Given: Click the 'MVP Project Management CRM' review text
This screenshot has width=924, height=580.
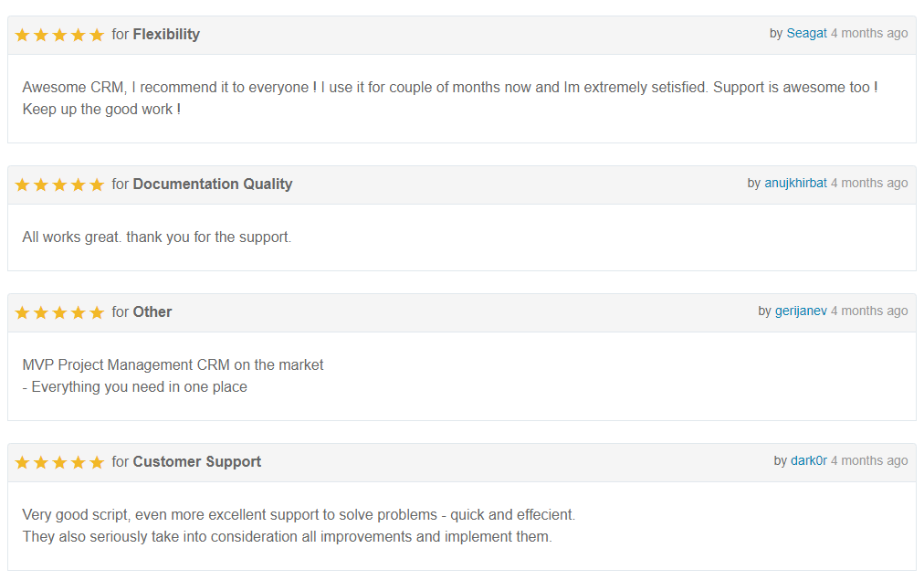Looking at the screenshot, I should coord(173,375).
